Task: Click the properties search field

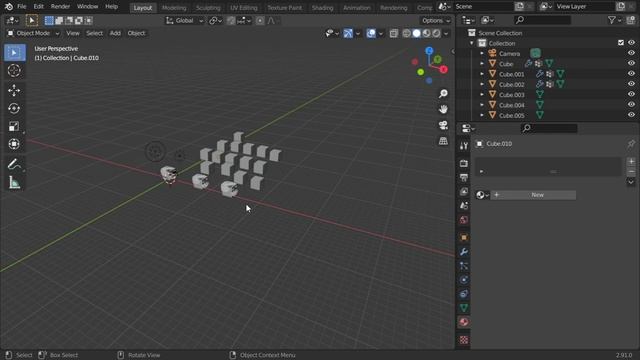Action: pyautogui.click(x=549, y=128)
